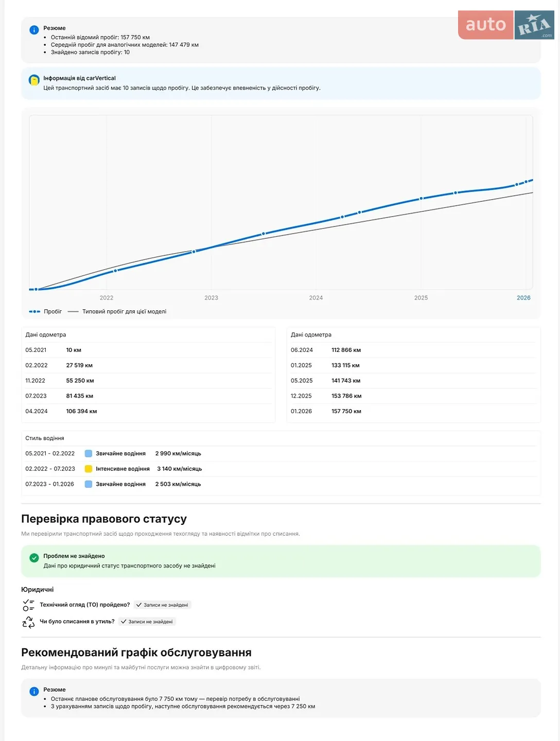The width and height of the screenshot is (560, 741).
Task: Click the heading Рекомендований графік обслуговування
Action: [136, 652]
